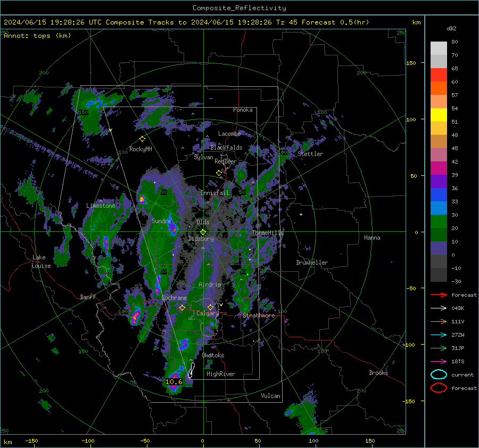Viewport: 479px width, 448px height.
Task: Click the ThreeHills label
Action: (268, 233)
